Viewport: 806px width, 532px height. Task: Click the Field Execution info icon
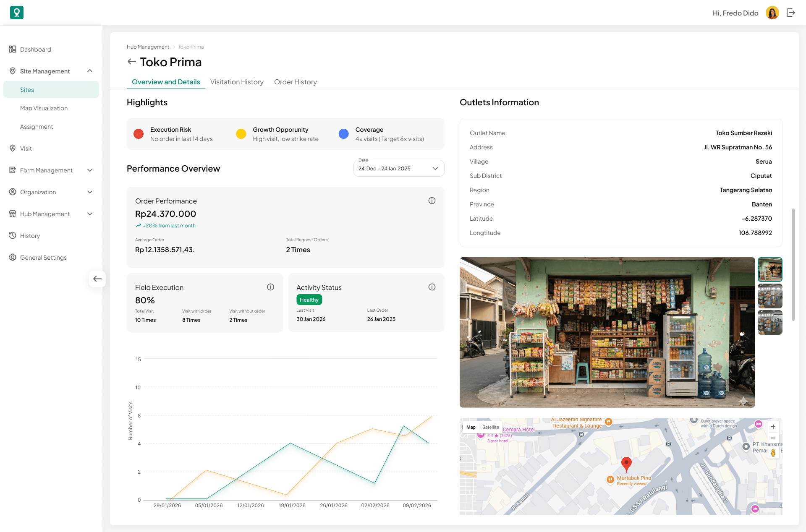point(271,287)
